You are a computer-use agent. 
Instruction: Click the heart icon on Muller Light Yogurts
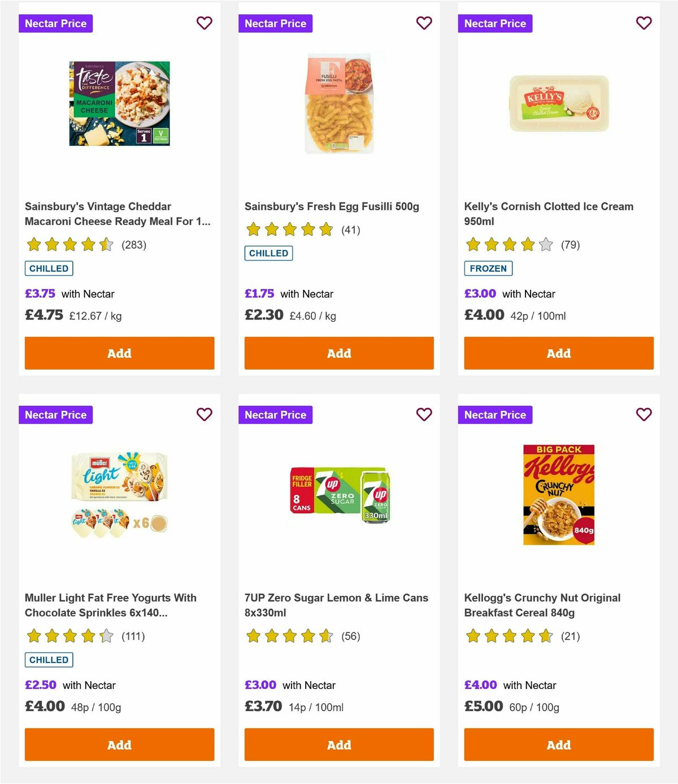[x=204, y=414]
